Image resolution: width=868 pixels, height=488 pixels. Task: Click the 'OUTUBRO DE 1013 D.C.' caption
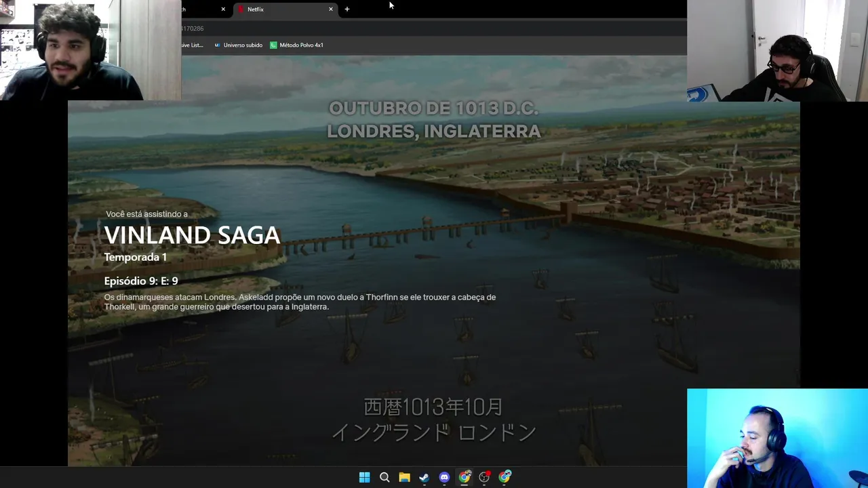tap(434, 108)
